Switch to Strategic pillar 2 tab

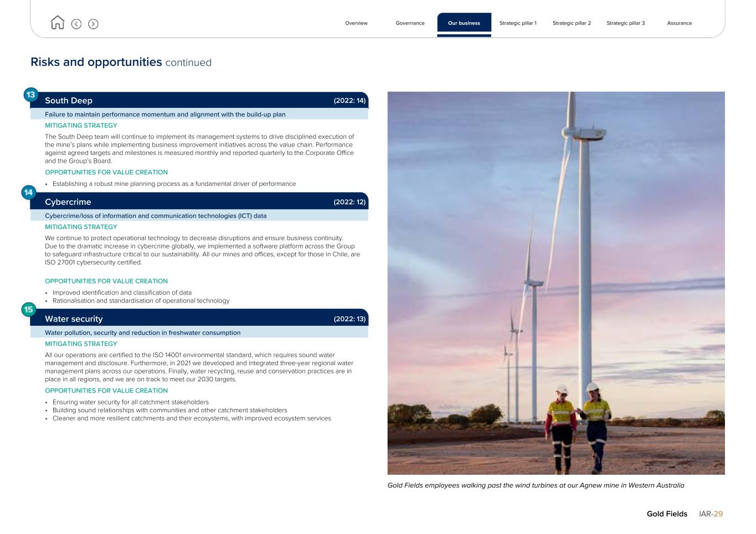tap(572, 23)
